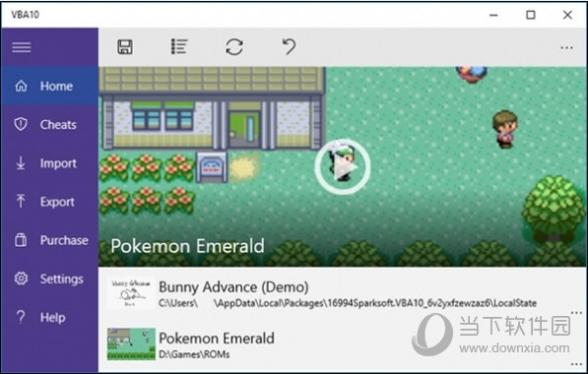Play Pokemon Emerald with the circular play button
This screenshot has width=588, height=374.
coord(343,166)
